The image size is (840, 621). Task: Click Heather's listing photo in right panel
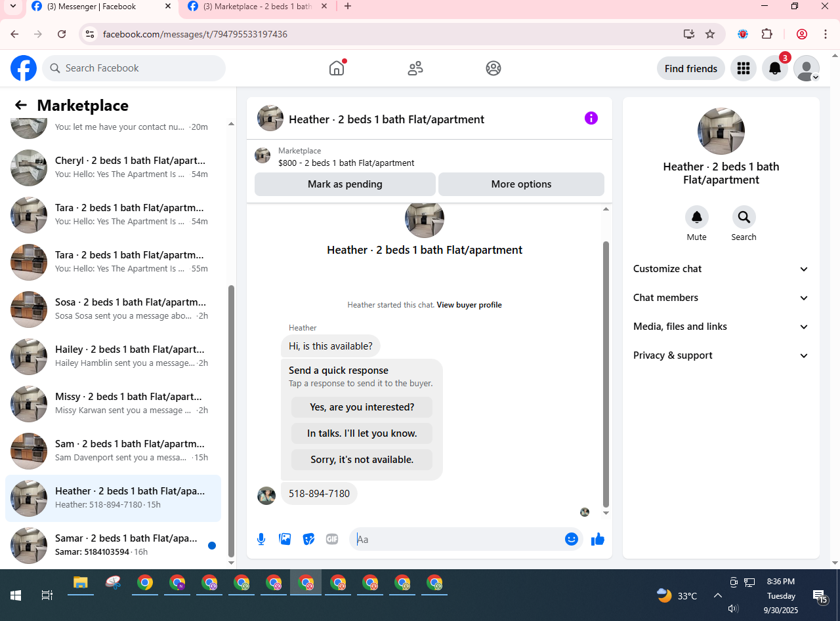click(x=721, y=131)
